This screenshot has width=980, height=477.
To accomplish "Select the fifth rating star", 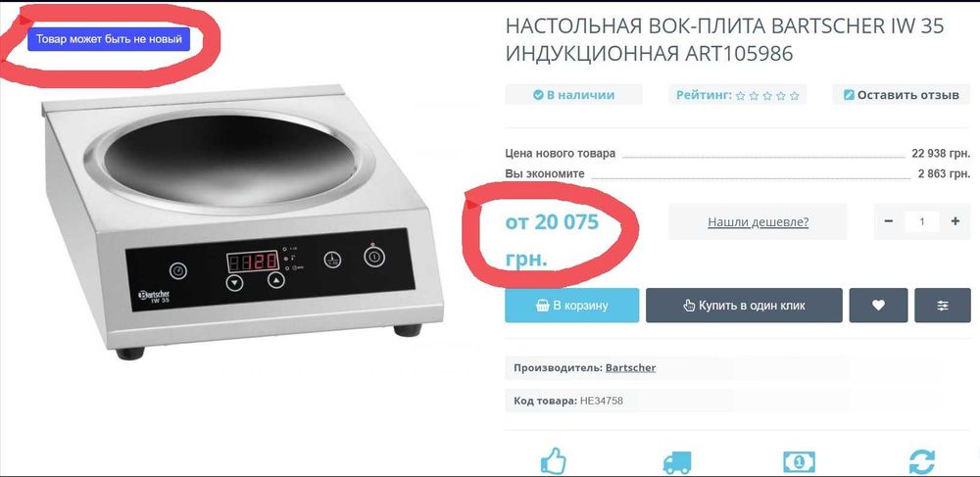I will tap(795, 96).
